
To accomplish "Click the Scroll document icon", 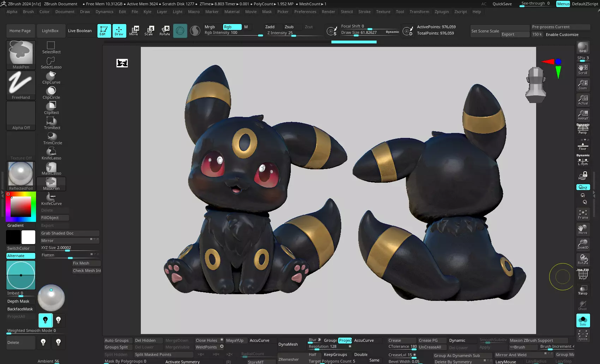I will (x=583, y=69).
